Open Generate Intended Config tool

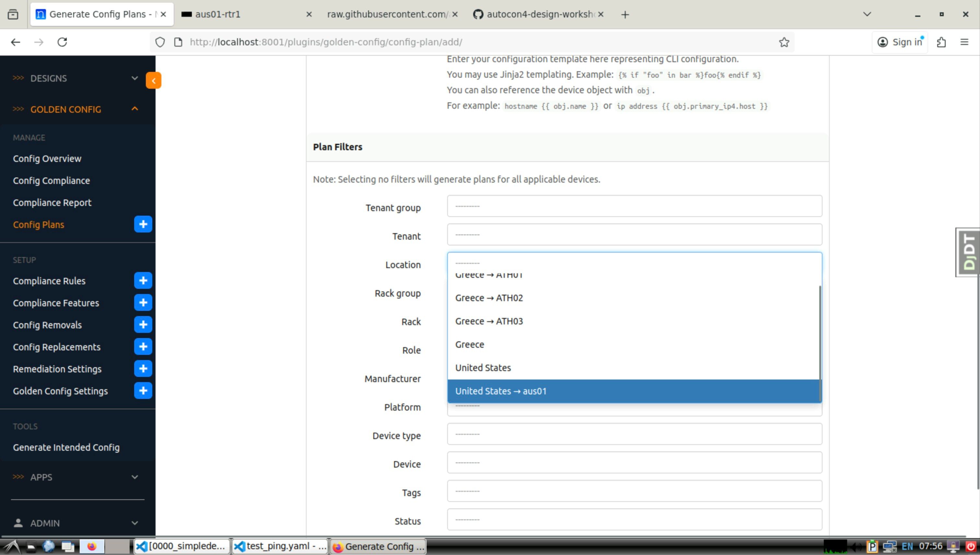pyautogui.click(x=66, y=447)
